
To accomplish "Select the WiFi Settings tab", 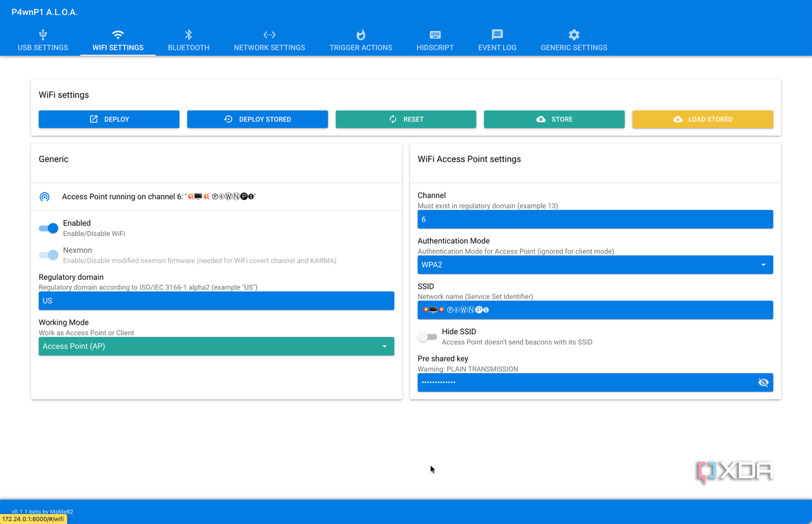I will [x=118, y=41].
